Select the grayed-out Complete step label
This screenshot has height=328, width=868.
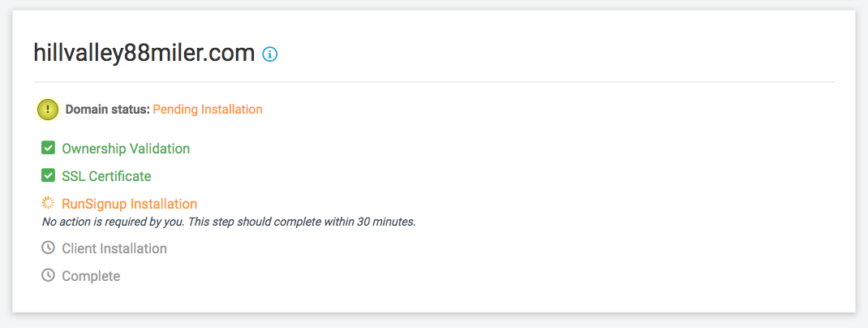point(91,276)
